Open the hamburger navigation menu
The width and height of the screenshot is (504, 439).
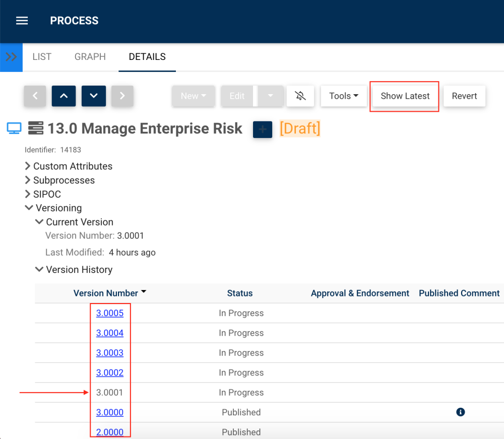click(22, 21)
